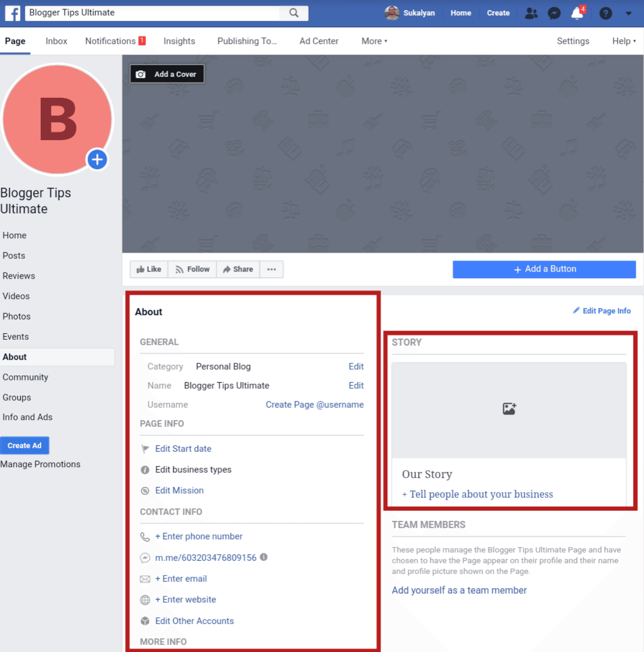Open Community in the left sidebar

25,377
